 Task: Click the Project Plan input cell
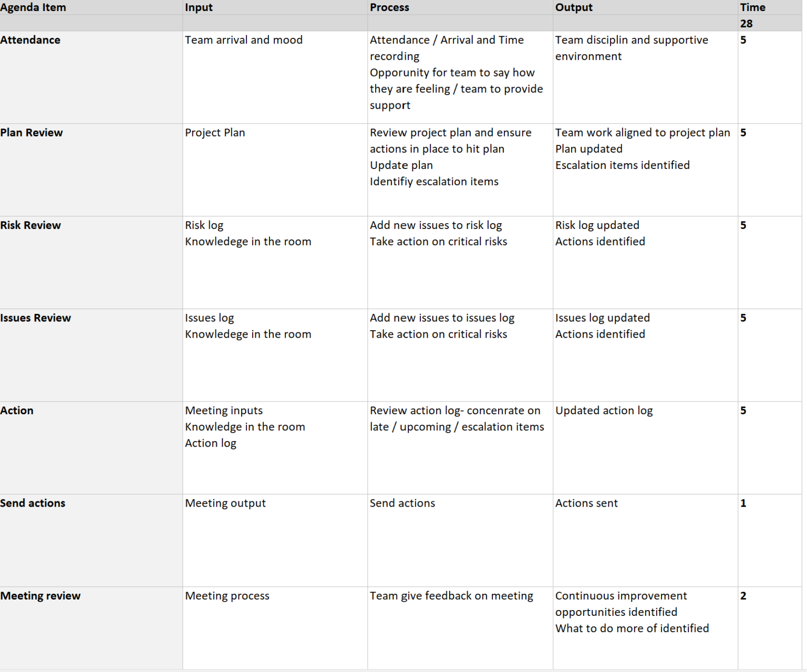pyautogui.click(x=215, y=133)
